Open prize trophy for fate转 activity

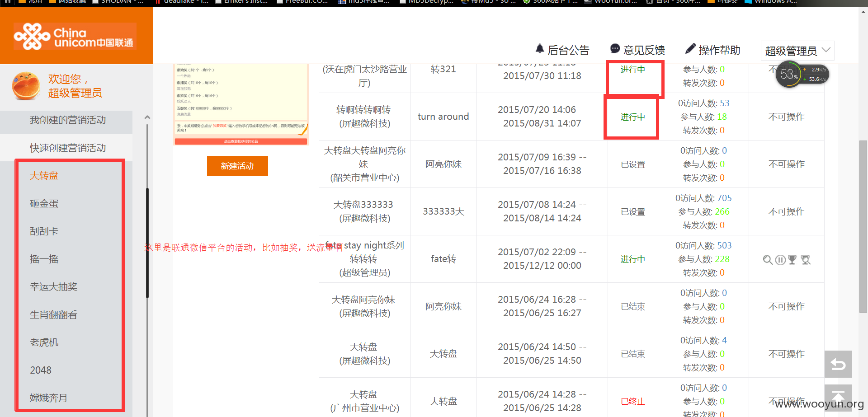click(792, 260)
